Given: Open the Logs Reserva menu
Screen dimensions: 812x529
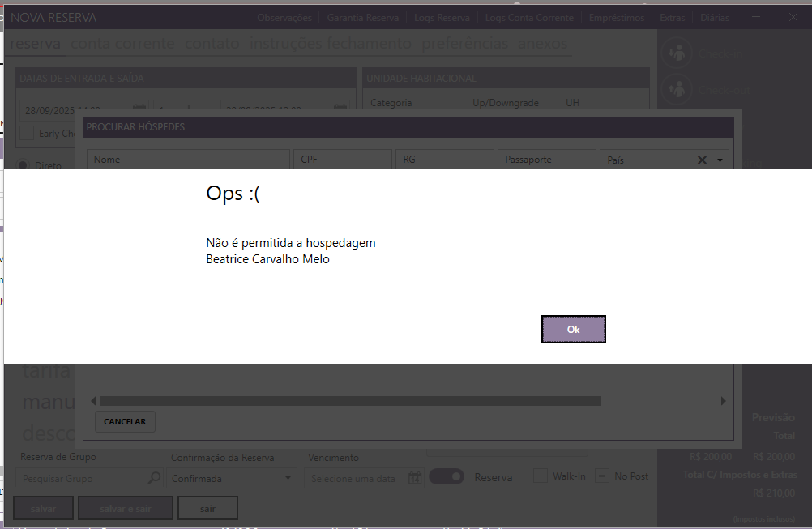Looking at the screenshot, I should (442, 17).
